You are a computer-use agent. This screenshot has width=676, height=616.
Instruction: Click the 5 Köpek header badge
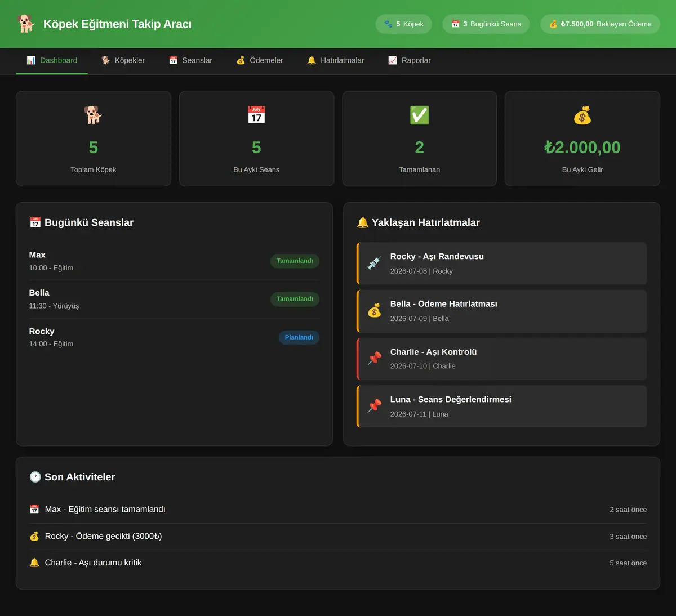point(403,24)
